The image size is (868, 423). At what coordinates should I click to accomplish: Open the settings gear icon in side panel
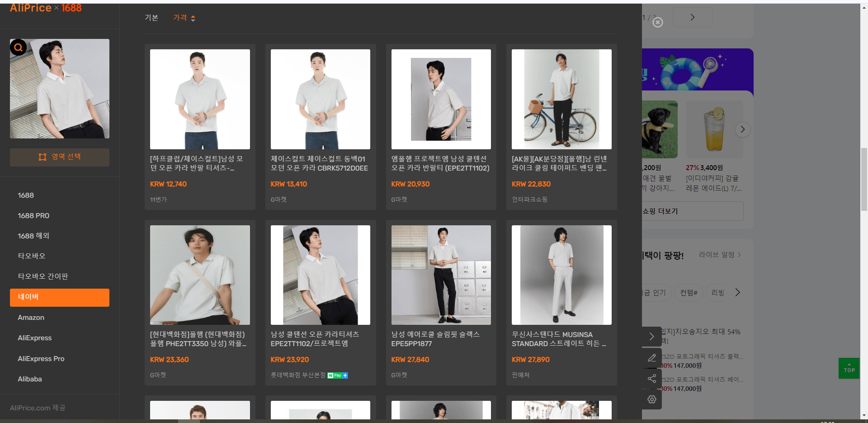click(651, 399)
